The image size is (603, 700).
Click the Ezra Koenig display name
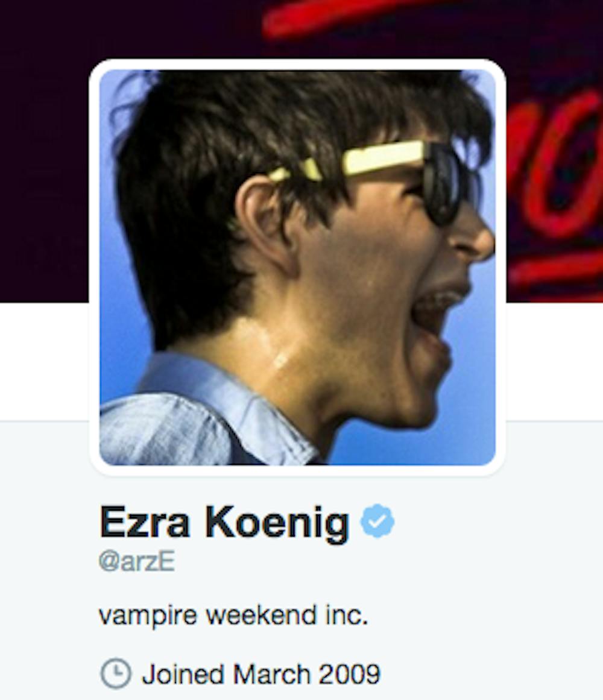tap(224, 522)
